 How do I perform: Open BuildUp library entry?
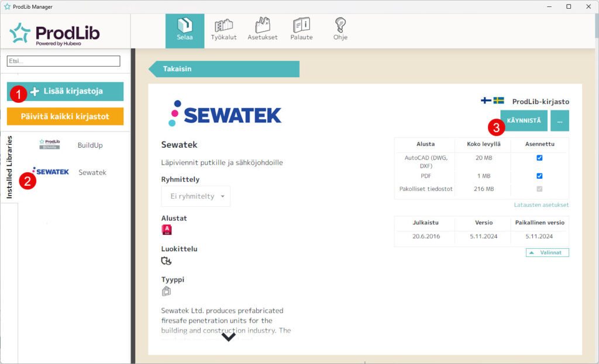(x=90, y=145)
